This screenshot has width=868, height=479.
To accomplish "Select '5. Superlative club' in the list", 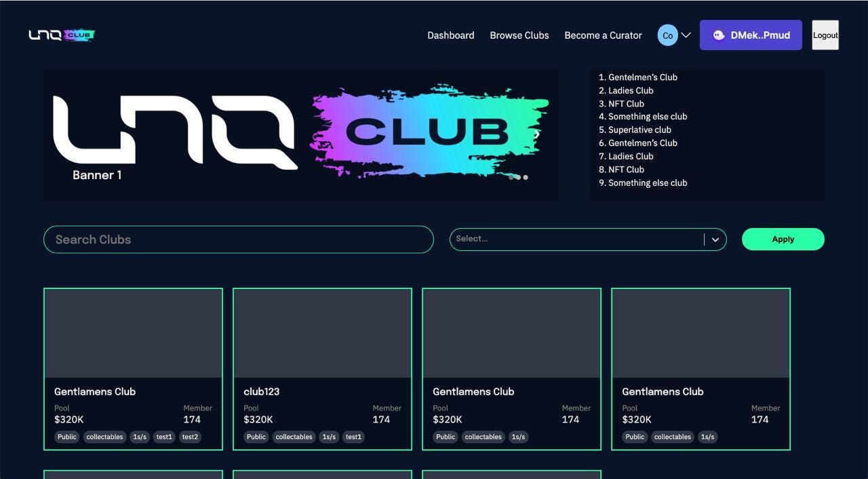I will [x=635, y=130].
